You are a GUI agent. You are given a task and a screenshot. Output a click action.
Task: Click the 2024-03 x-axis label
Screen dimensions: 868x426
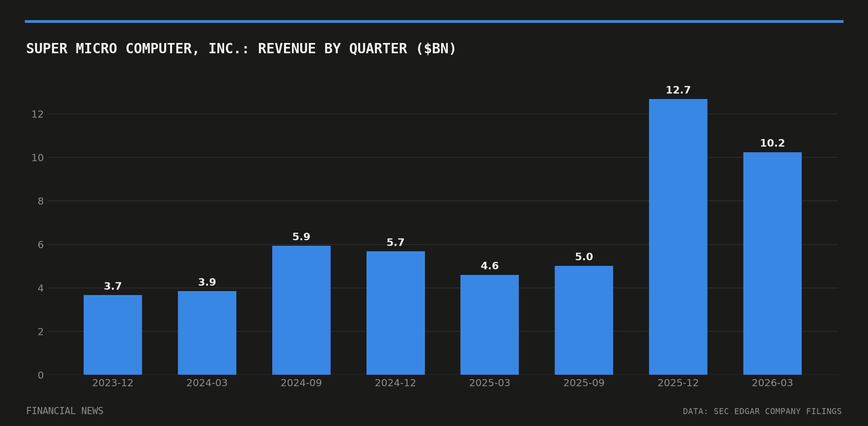[x=207, y=383]
